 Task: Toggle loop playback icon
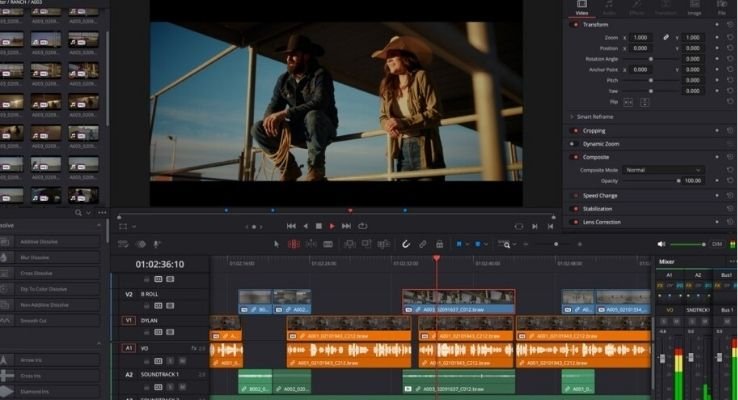click(362, 226)
